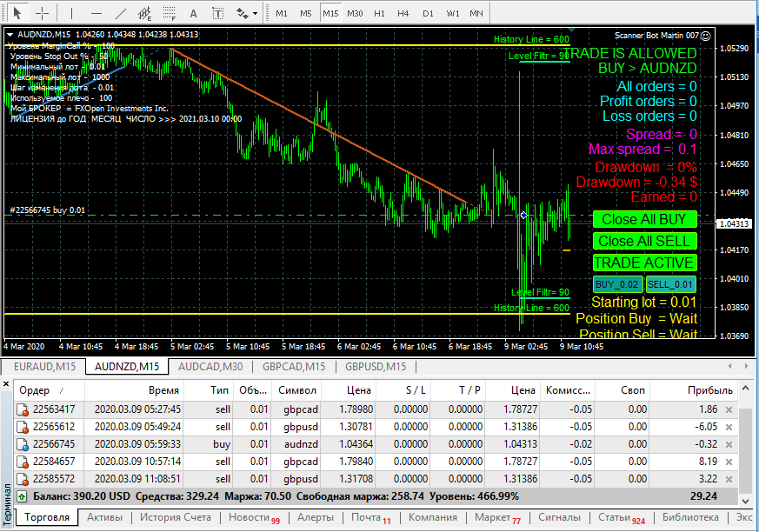Choose the vertical line drawing tool
Screen dimensions: 759x532
coord(71,13)
